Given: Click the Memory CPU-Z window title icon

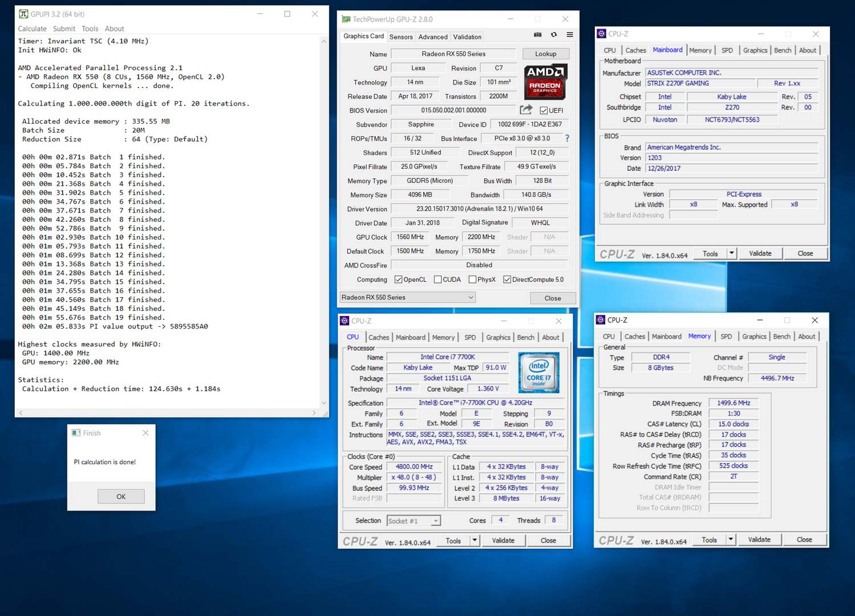Looking at the screenshot, I should (x=600, y=320).
